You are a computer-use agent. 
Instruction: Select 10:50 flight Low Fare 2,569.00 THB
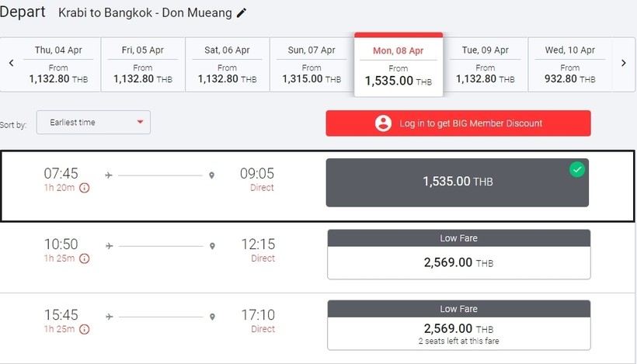click(x=458, y=255)
